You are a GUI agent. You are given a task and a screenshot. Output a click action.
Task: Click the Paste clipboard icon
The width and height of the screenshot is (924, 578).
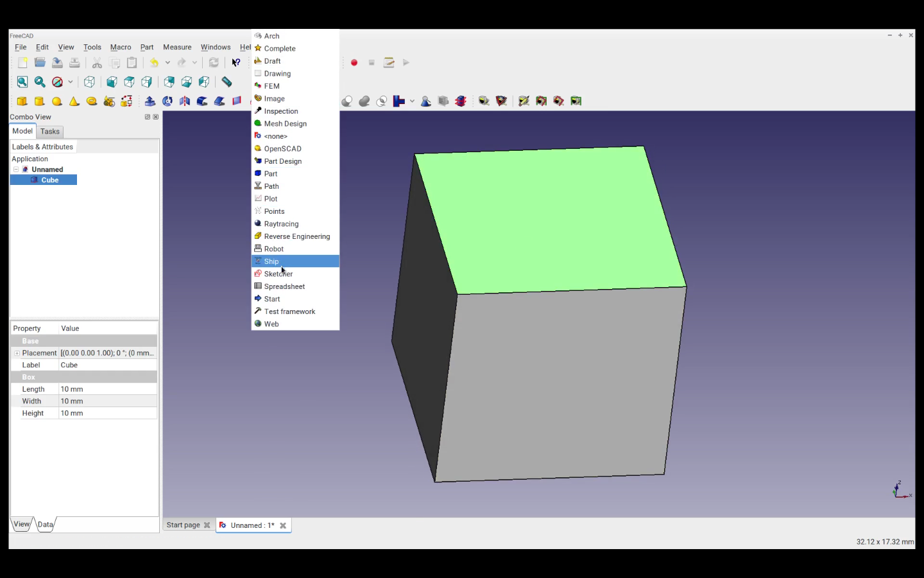(x=132, y=63)
